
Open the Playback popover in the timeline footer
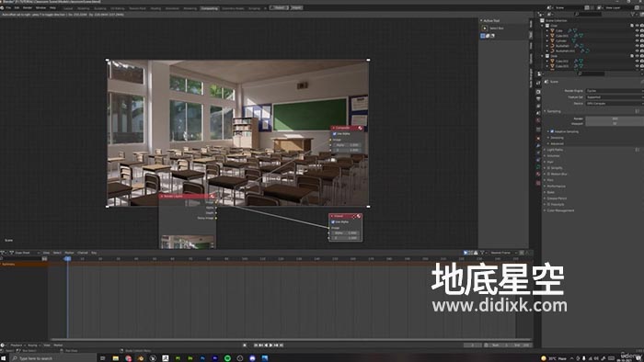17,345
